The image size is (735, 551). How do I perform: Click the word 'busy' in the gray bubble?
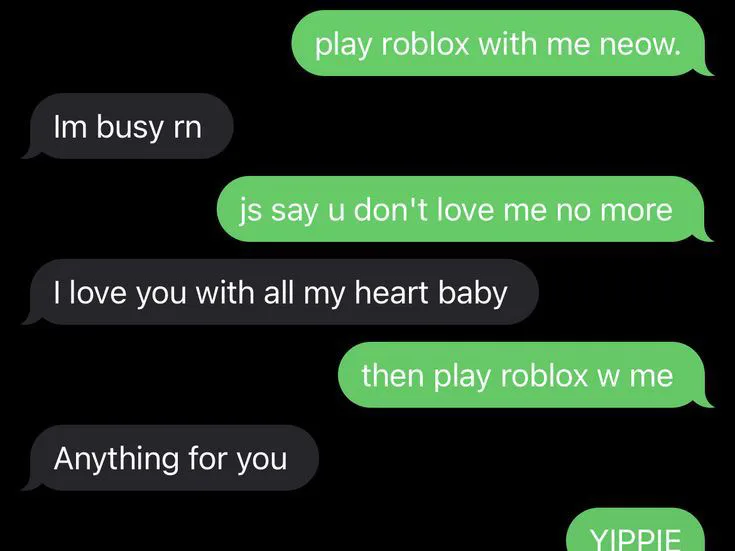(129, 128)
